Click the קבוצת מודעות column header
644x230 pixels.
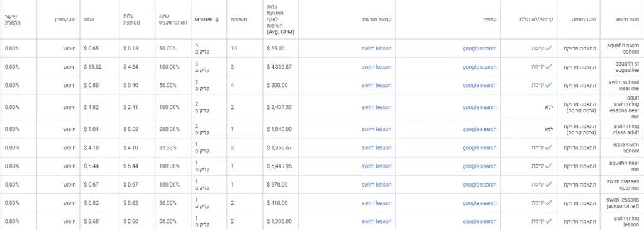(377, 20)
